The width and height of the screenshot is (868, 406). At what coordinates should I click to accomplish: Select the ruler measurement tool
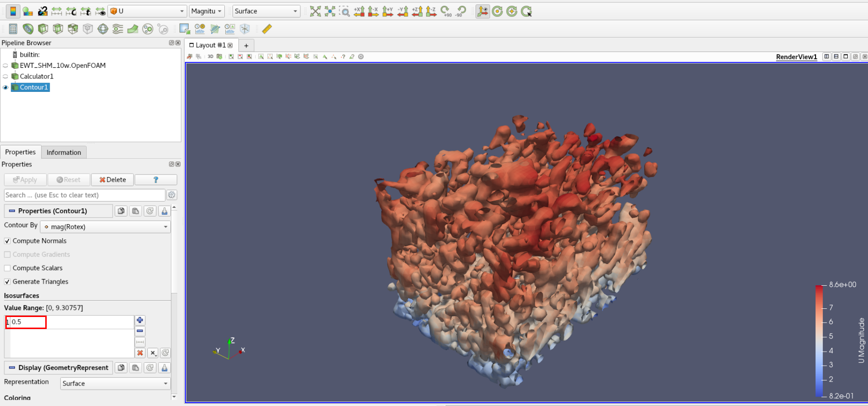pyautogui.click(x=267, y=29)
